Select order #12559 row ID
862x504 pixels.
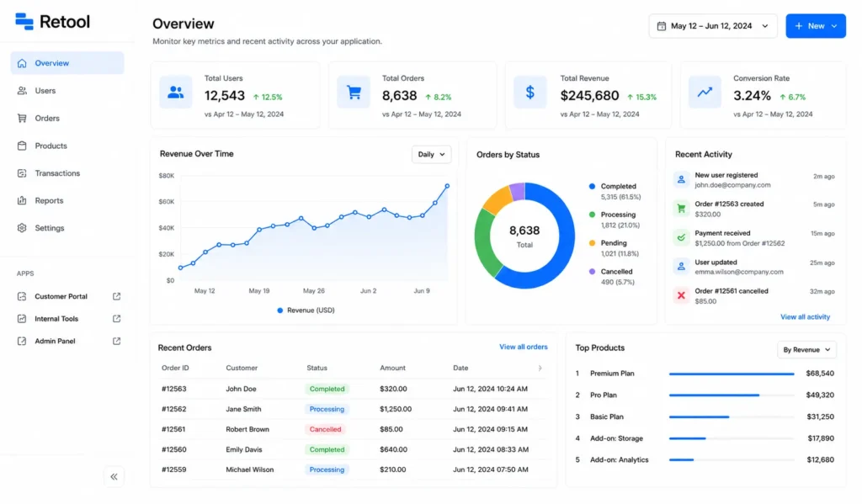click(173, 470)
